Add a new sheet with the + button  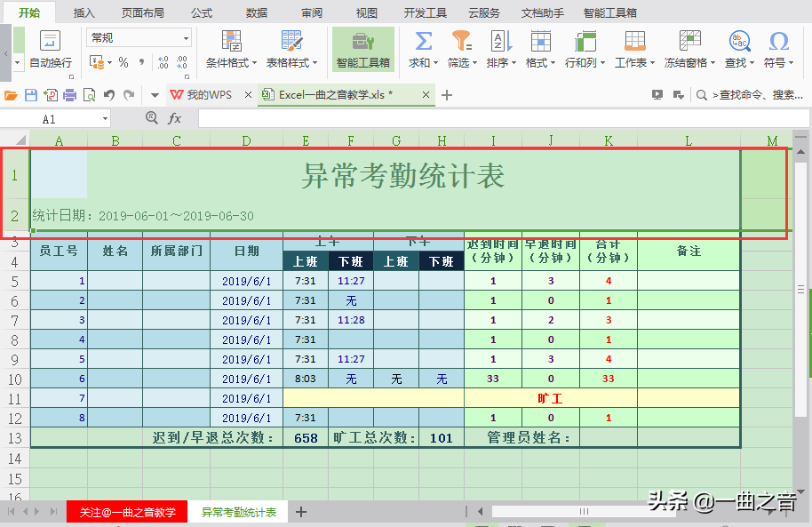(300, 512)
